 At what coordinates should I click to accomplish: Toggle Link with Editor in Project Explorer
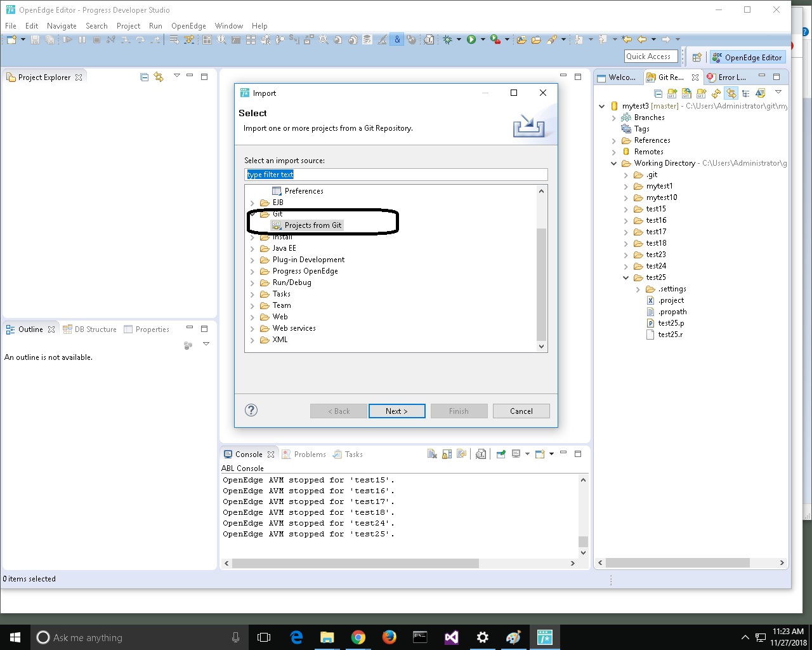tap(159, 77)
